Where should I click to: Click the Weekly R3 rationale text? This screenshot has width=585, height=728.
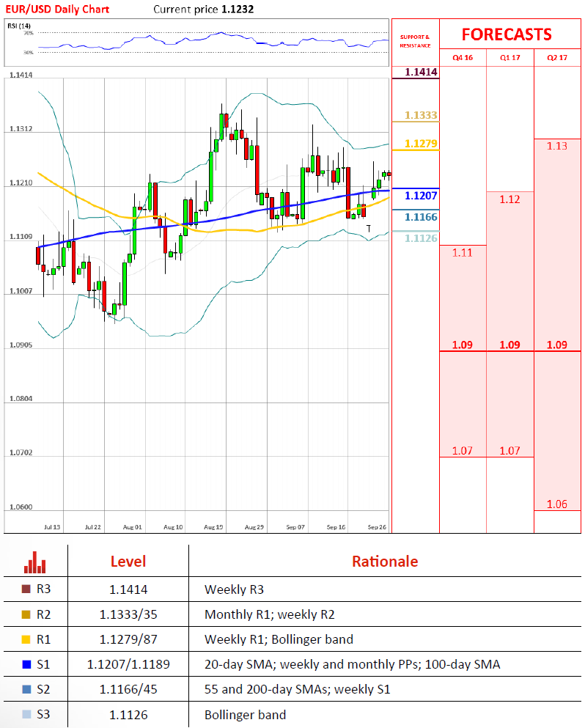click(x=234, y=589)
